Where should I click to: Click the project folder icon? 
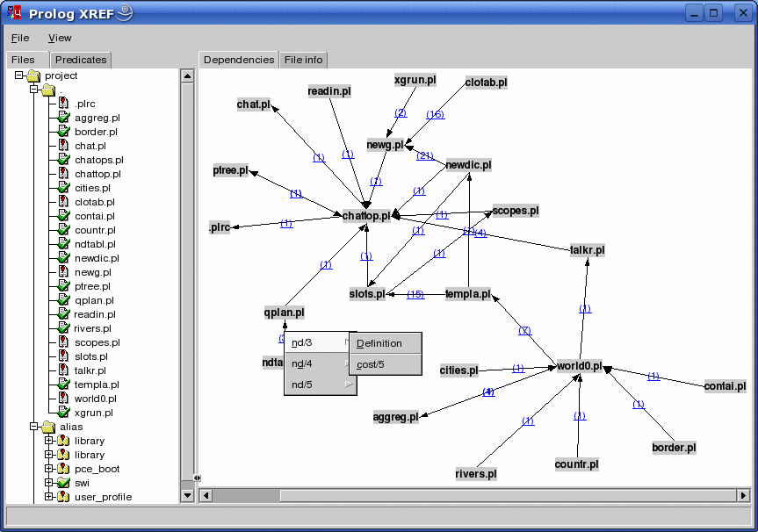(x=33, y=75)
